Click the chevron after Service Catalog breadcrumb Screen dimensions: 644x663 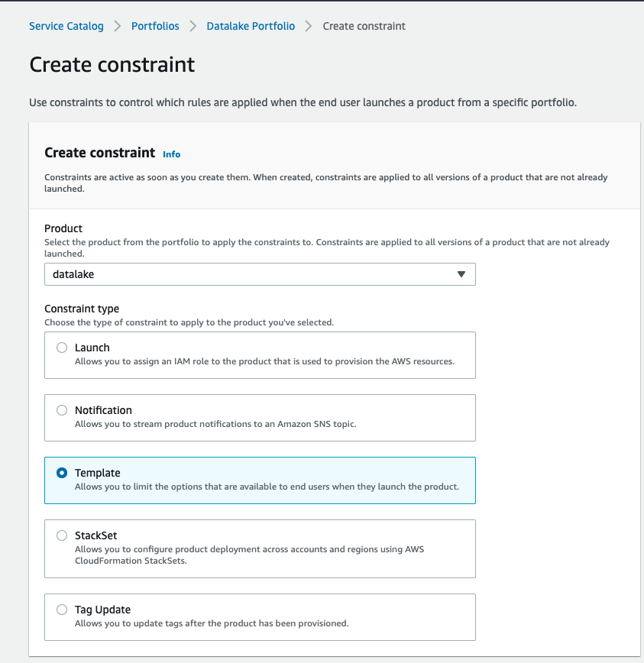(118, 26)
